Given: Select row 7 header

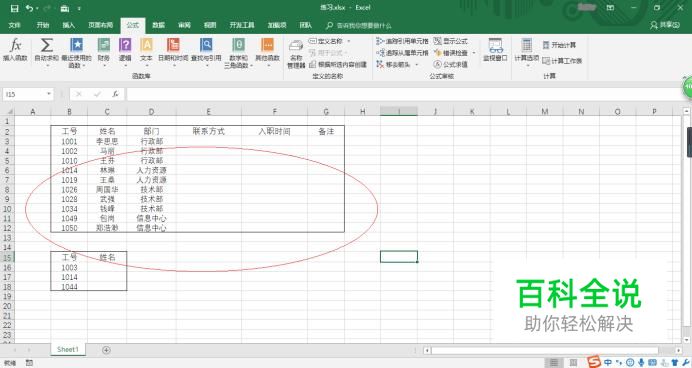Looking at the screenshot, I should pos(7,180).
